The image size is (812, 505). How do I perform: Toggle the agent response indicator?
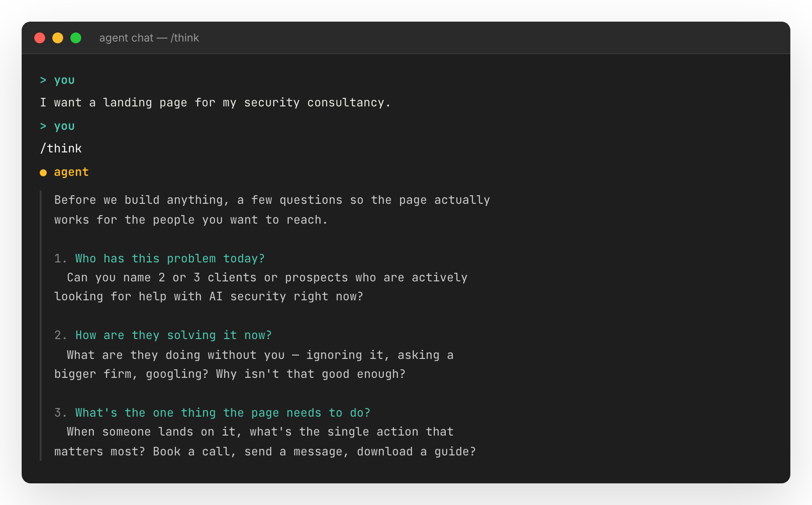pyautogui.click(x=43, y=172)
